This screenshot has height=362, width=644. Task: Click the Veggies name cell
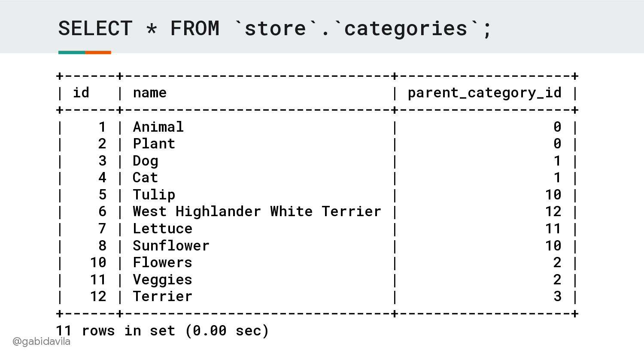tap(162, 280)
